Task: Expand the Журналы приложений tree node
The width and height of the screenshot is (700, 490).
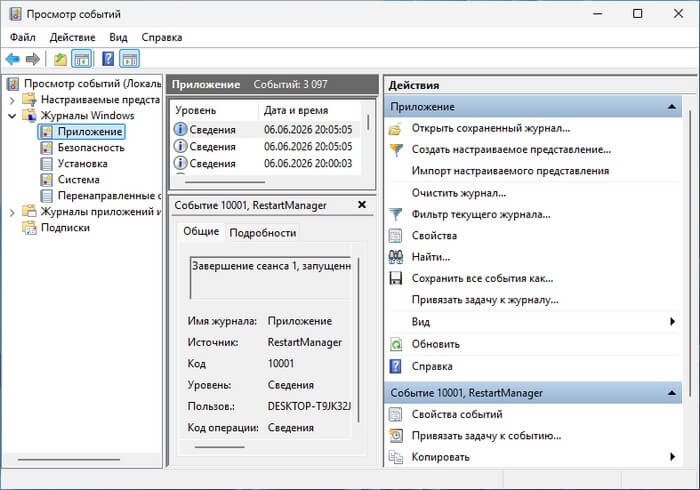Action: pyautogui.click(x=12, y=212)
